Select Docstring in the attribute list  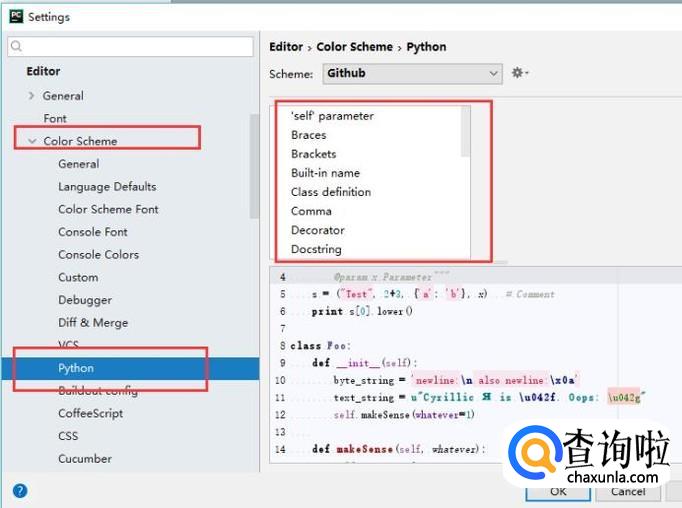tap(316, 249)
